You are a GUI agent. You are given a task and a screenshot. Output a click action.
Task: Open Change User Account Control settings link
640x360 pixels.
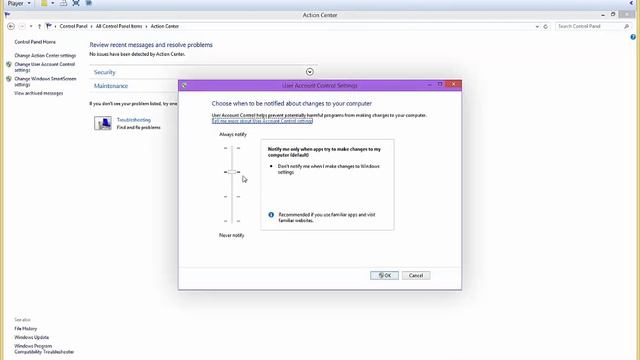pyautogui.click(x=44, y=67)
